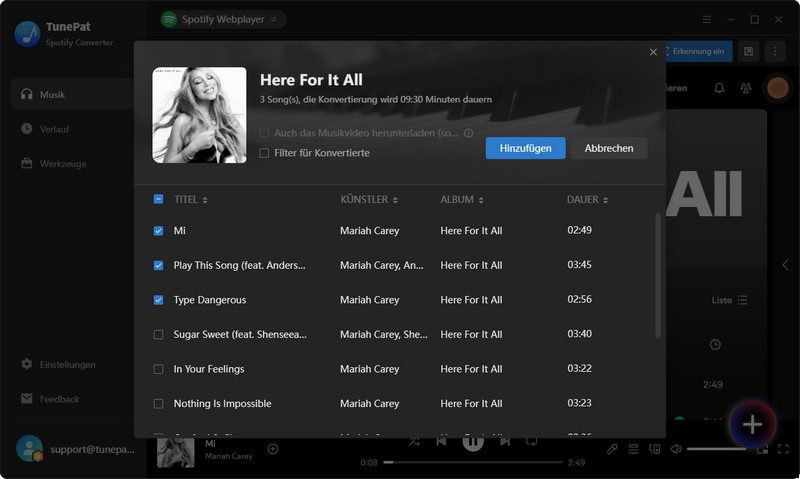Check the Nothing Is Impossible checkbox
The width and height of the screenshot is (800, 479).
tap(159, 404)
